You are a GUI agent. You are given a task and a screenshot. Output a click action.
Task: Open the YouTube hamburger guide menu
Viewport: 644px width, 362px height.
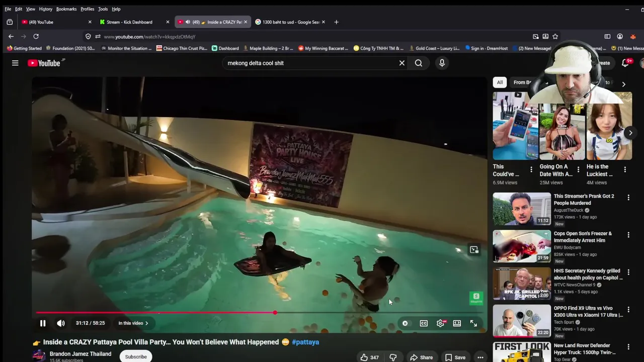15,63
